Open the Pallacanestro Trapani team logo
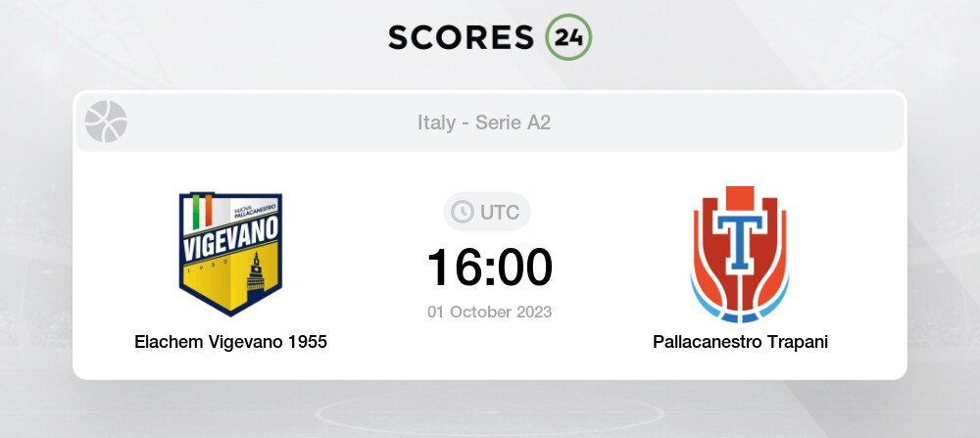Viewport: 980px width, 438px height. point(740,255)
